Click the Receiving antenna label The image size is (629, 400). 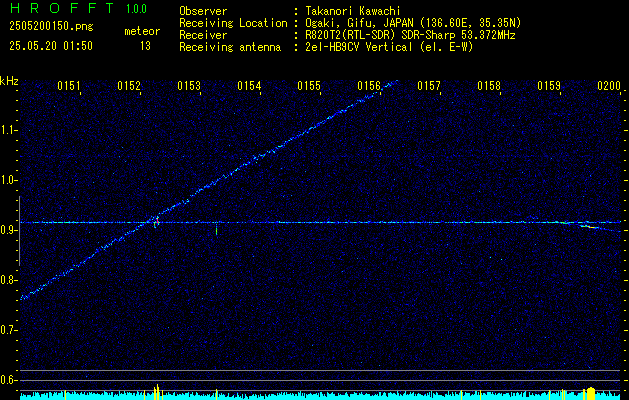point(230,47)
